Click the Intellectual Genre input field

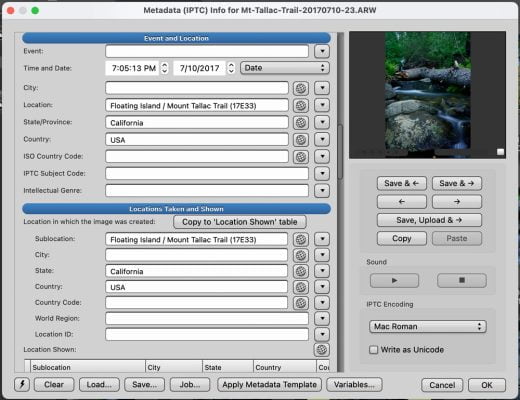(x=207, y=190)
